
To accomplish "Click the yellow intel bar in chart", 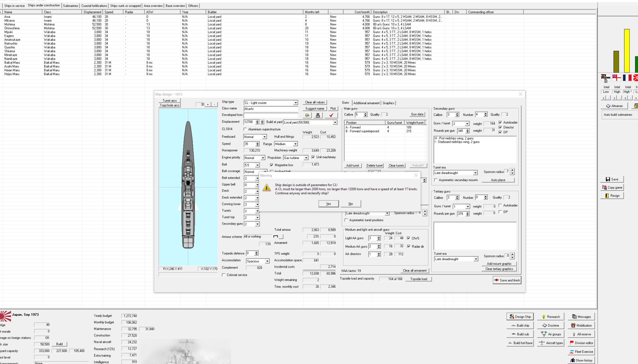I will coord(627,51).
